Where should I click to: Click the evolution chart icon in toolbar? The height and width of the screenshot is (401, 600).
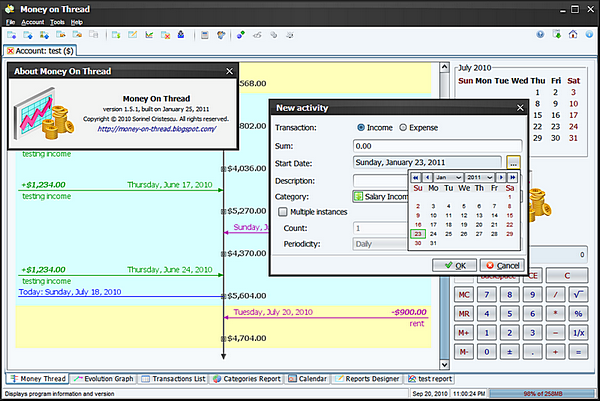[149, 35]
